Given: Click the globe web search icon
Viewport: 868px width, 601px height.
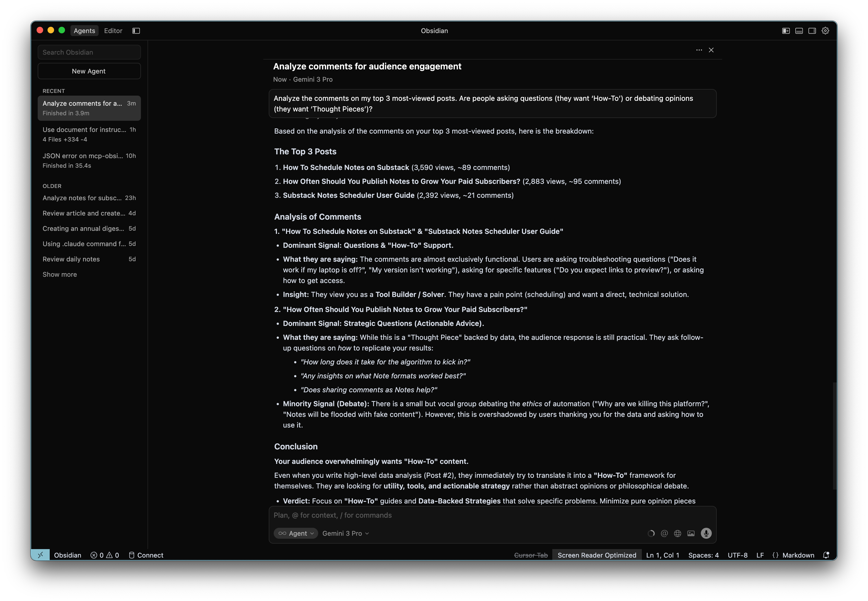Looking at the screenshot, I should 678,533.
